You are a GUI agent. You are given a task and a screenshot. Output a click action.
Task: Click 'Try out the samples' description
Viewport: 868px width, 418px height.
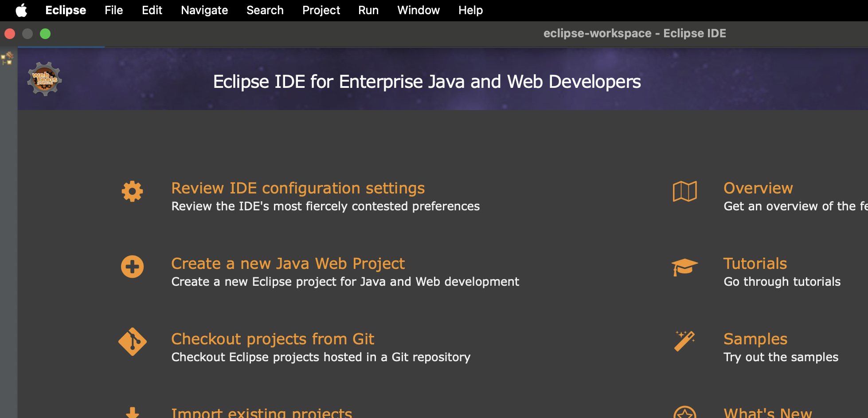781,357
